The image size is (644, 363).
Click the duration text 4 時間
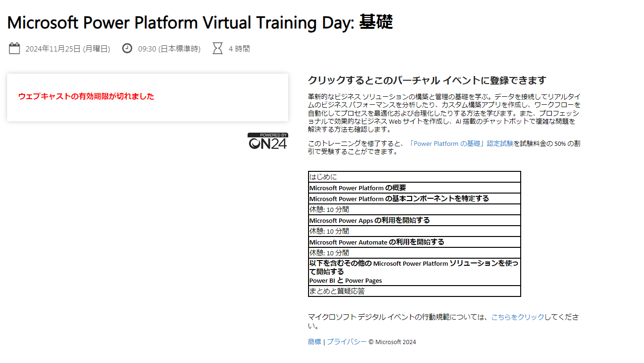pyautogui.click(x=239, y=49)
